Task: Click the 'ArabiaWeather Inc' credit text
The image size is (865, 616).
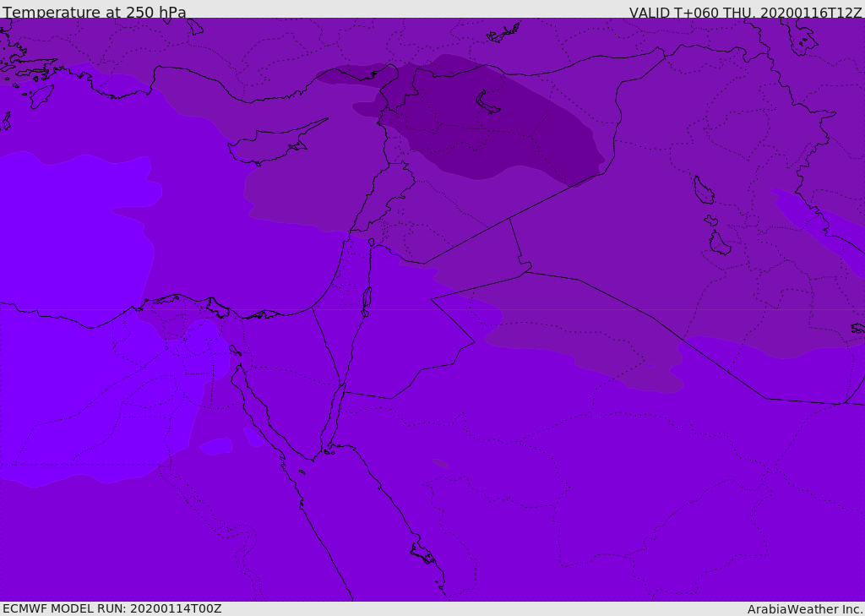Action: click(x=804, y=609)
